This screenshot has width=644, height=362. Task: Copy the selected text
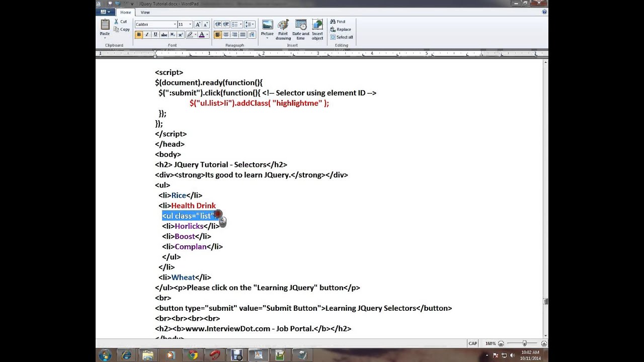122,29
